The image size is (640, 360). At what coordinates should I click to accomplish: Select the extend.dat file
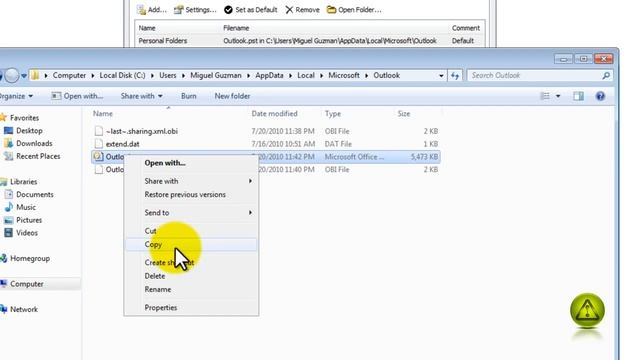coord(122,144)
